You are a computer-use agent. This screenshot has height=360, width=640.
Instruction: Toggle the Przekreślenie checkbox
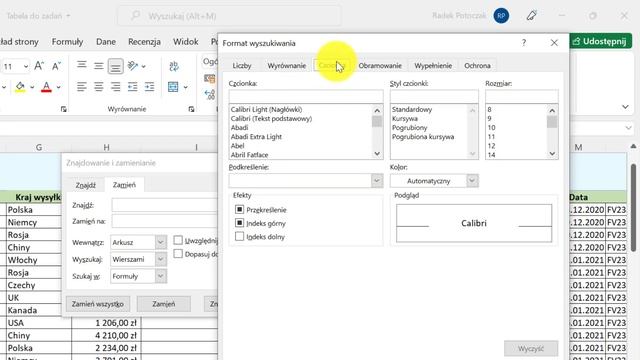240,209
